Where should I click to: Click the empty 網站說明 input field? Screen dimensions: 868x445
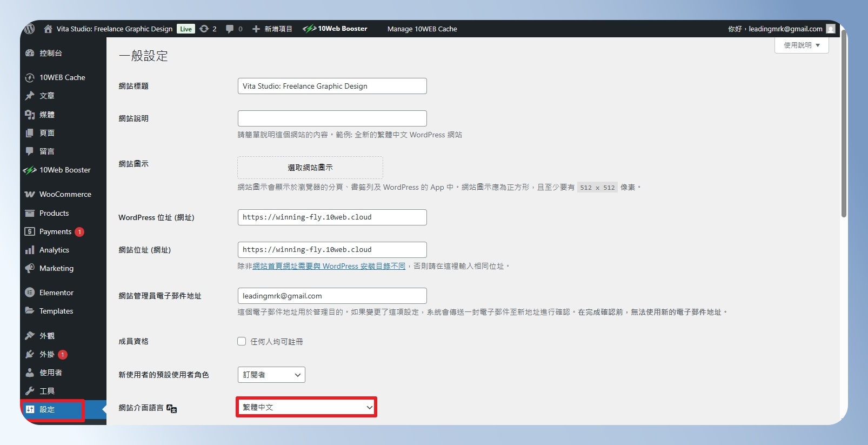click(x=332, y=118)
